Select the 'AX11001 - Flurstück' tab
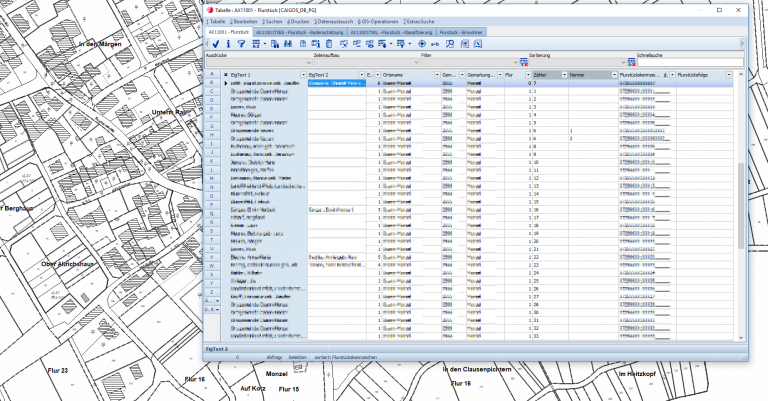This screenshot has width=768, height=401. coord(229,32)
